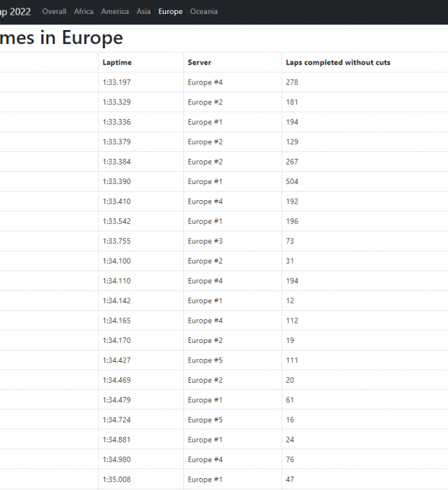
Task: Click the Server column header
Action: (x=199, y=63)
